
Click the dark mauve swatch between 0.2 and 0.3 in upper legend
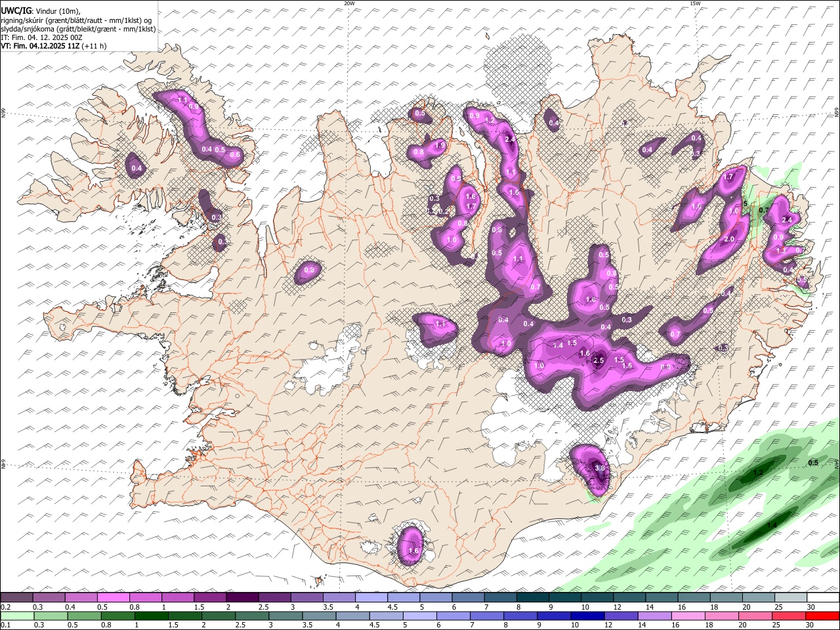click(x=17, y=597)
